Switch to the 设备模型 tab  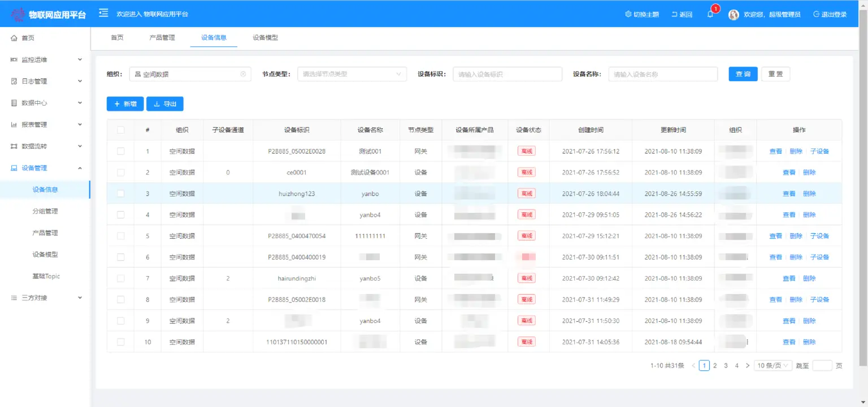click(x=263, y=37)
